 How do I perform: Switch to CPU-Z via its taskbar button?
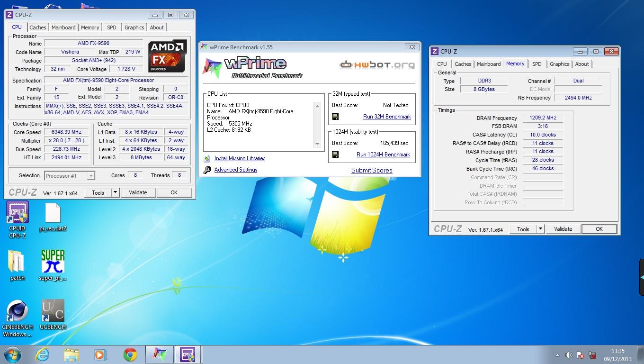pos(188,355)
